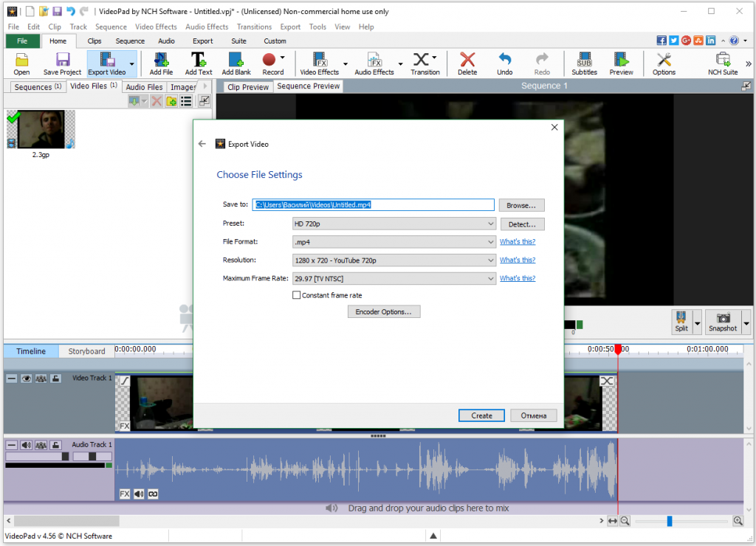Click the Add Blank clip icon
756x546 pixels.
(x=236, y=63)
